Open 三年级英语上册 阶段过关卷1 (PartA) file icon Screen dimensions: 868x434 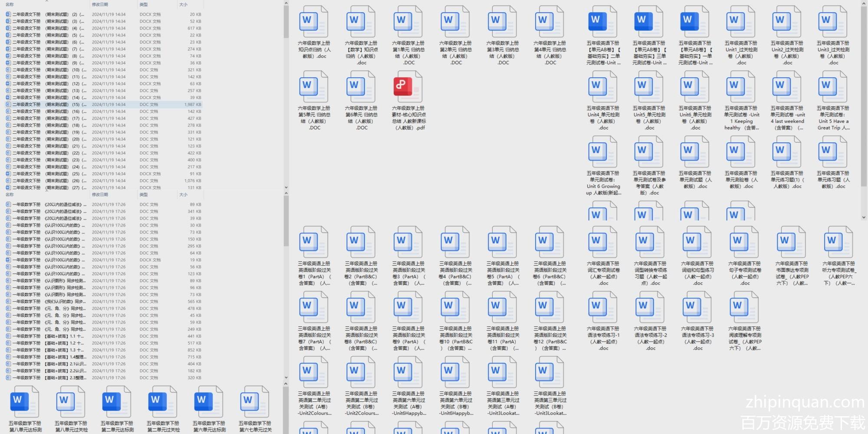click(x=313, y=242)
